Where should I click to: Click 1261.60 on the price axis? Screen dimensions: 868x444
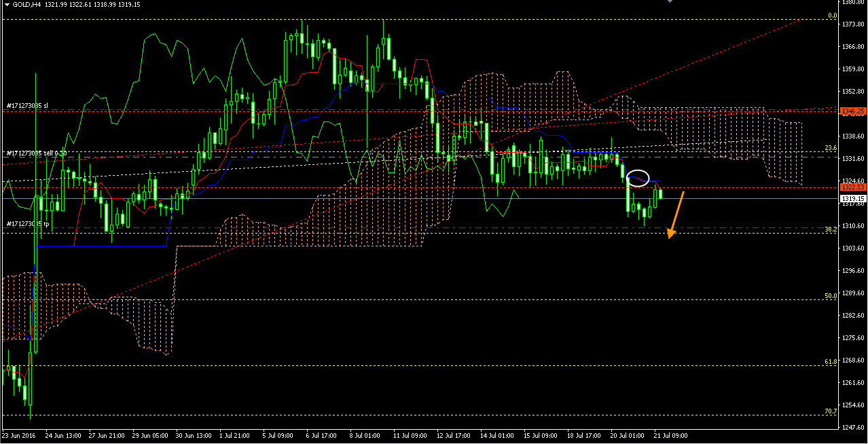pos(854,383)
